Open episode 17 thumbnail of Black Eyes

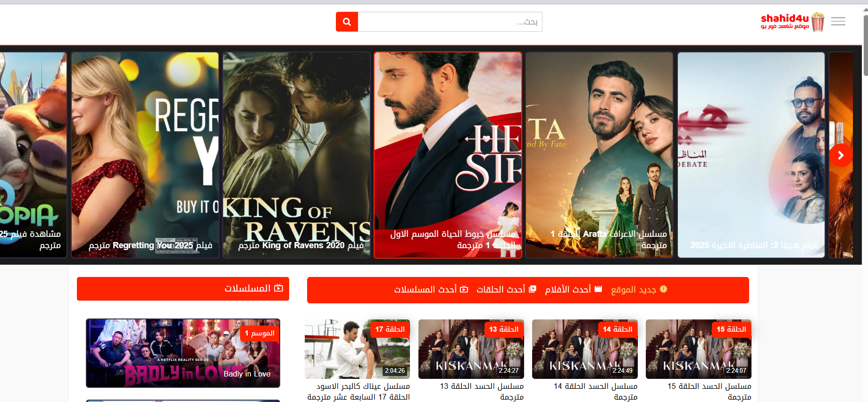(x=357, y=349)
